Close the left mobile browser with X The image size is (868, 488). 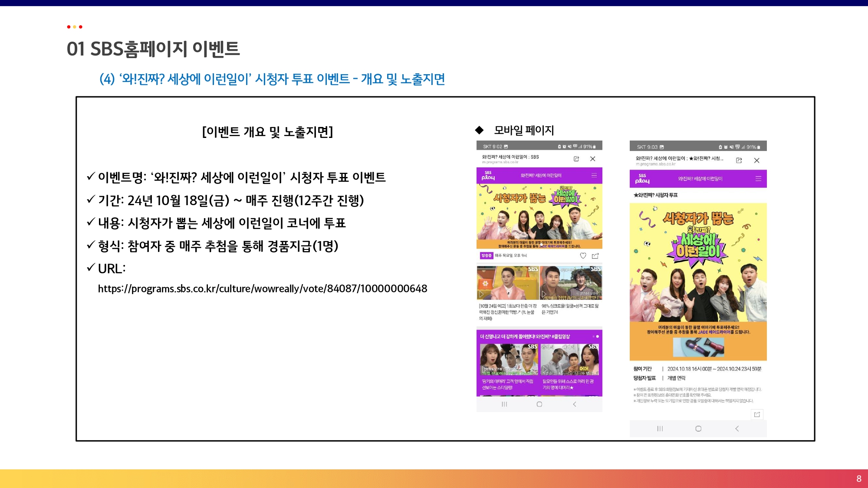coord(592,159)
